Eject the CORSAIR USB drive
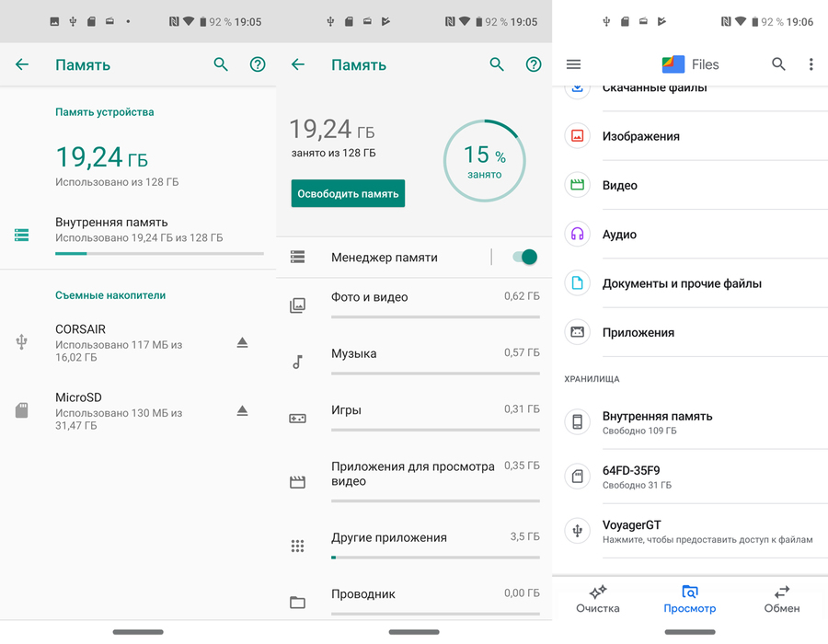The width and height of the screenshot is (828, 644). coord(242,342)
